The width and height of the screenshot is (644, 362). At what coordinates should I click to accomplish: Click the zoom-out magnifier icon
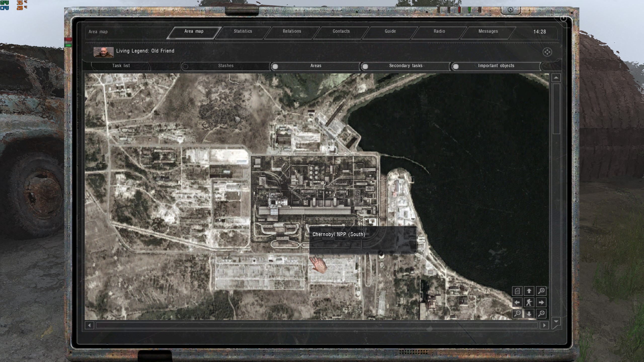(x=517, y=313)
